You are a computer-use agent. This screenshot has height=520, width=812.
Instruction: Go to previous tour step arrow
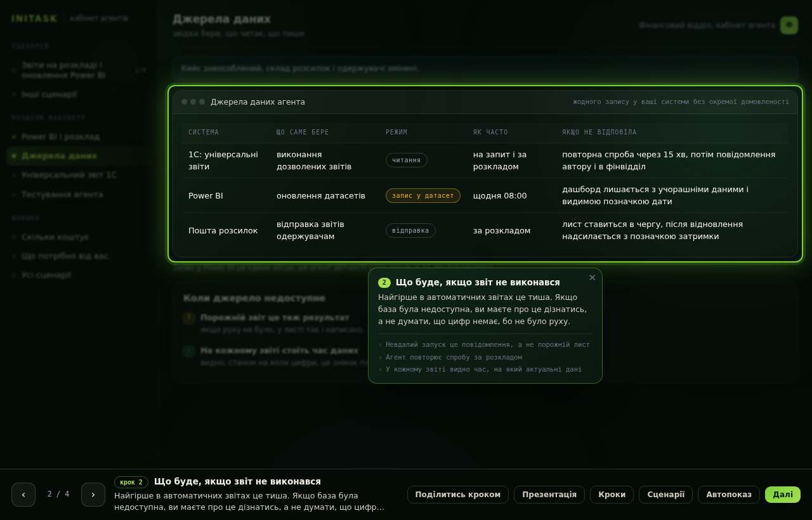click(23, 495)
